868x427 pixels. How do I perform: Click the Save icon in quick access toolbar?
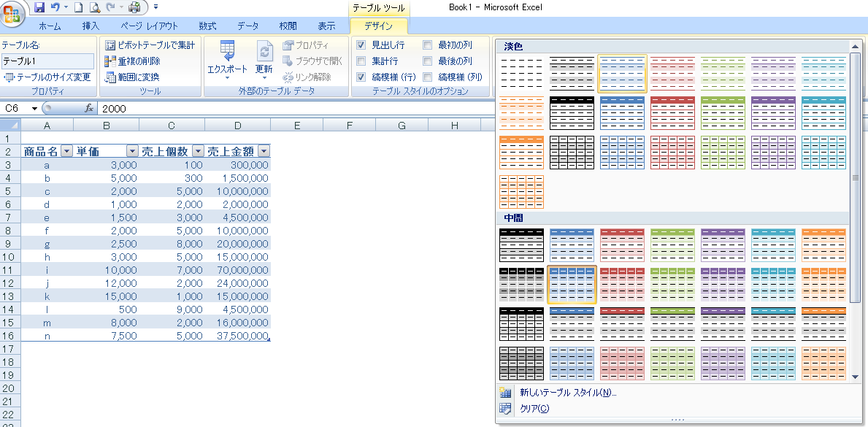(39, 7)
